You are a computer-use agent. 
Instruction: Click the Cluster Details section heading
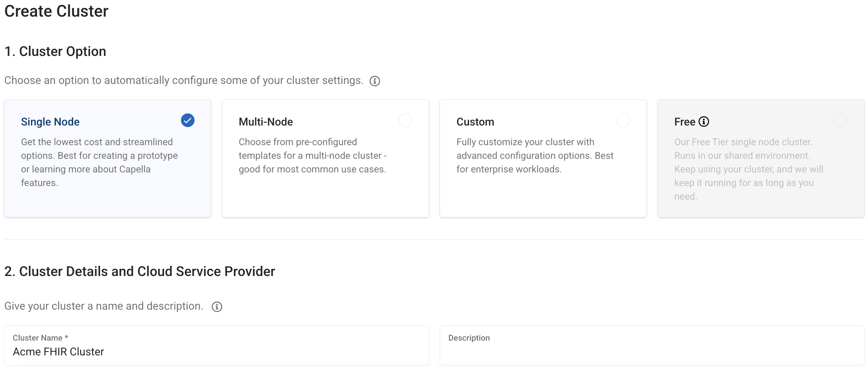[140, 271]
